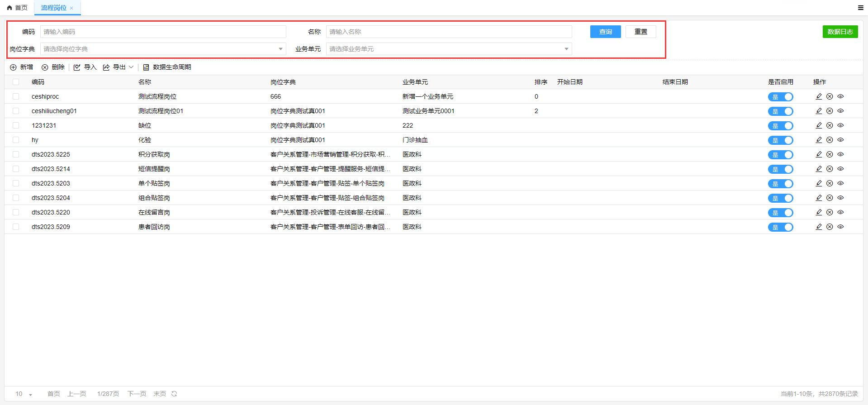The width and height of the screenshot is (868, 405).
Task: Expand the 导出 export dropdown
Action: [x=118, y=67]
